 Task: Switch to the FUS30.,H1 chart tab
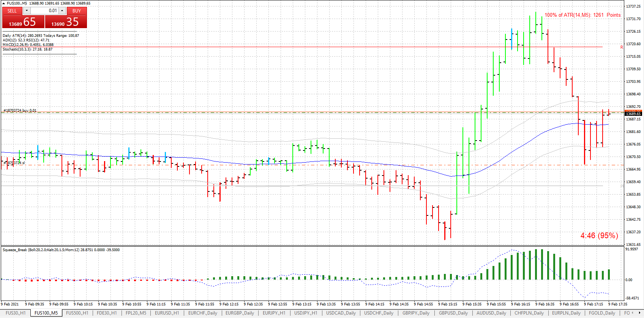point(16,313)
